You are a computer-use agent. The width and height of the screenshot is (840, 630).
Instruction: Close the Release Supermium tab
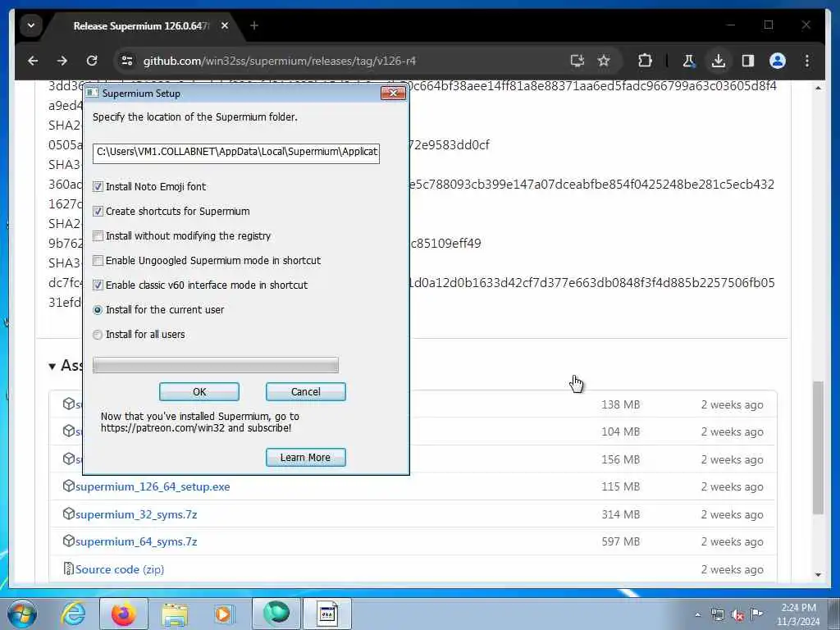tap(225, 25)
